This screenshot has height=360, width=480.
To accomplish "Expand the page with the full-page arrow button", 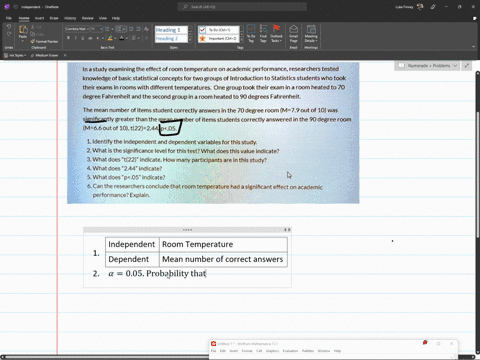I will (467, 66).
